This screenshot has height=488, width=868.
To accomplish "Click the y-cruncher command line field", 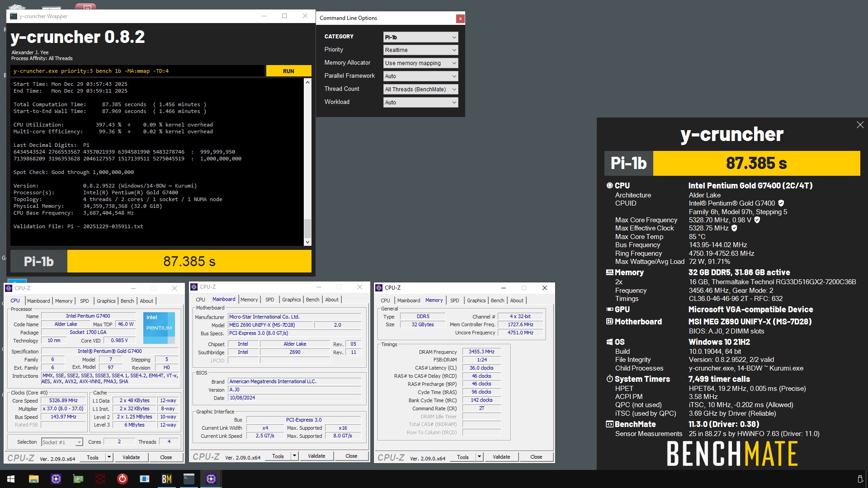I will coord(137,71).
